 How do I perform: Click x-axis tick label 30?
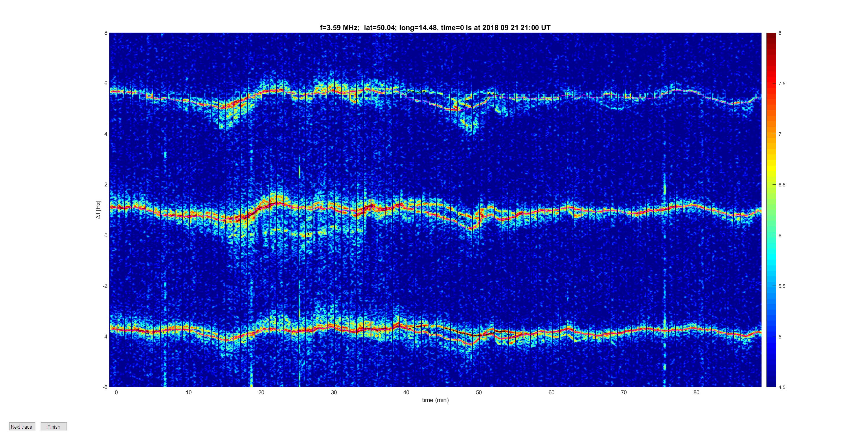click(334, 392)
